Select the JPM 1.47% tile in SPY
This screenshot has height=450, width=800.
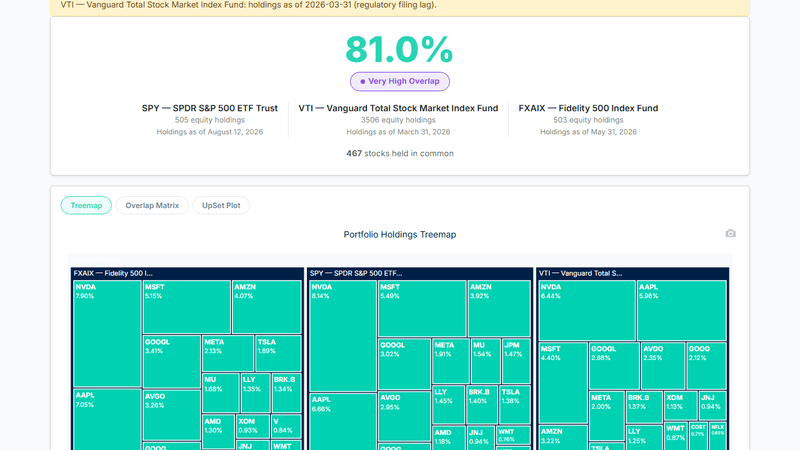(x=516, y=361)
